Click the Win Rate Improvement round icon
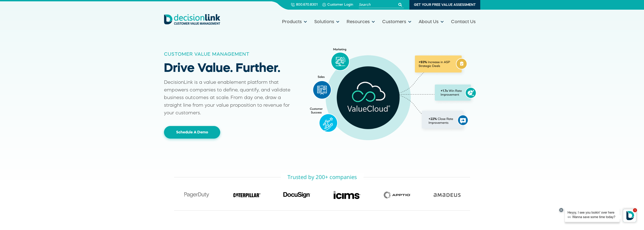 [471, 93]
